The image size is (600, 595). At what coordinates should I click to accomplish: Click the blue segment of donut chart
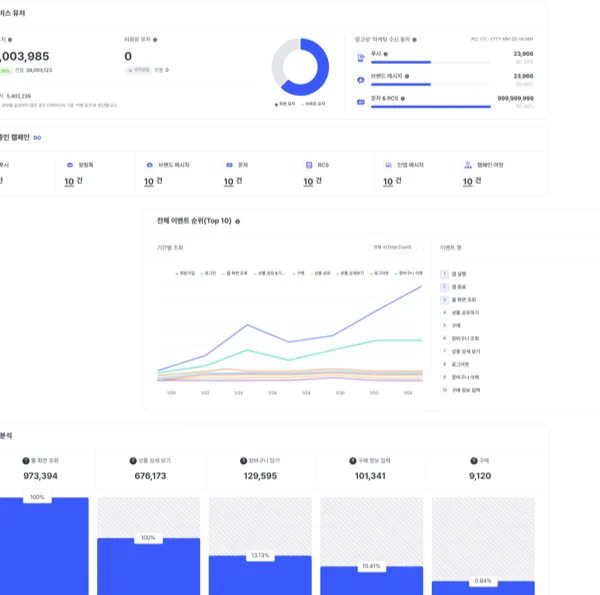tap(321, 73)
